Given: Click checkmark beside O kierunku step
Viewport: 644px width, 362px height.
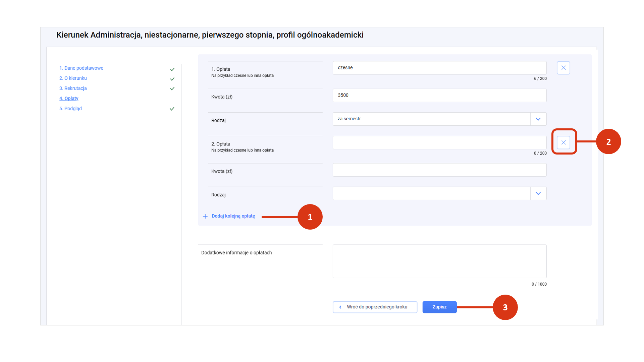Looking at the screenshot, I should (x=172, y=79).
